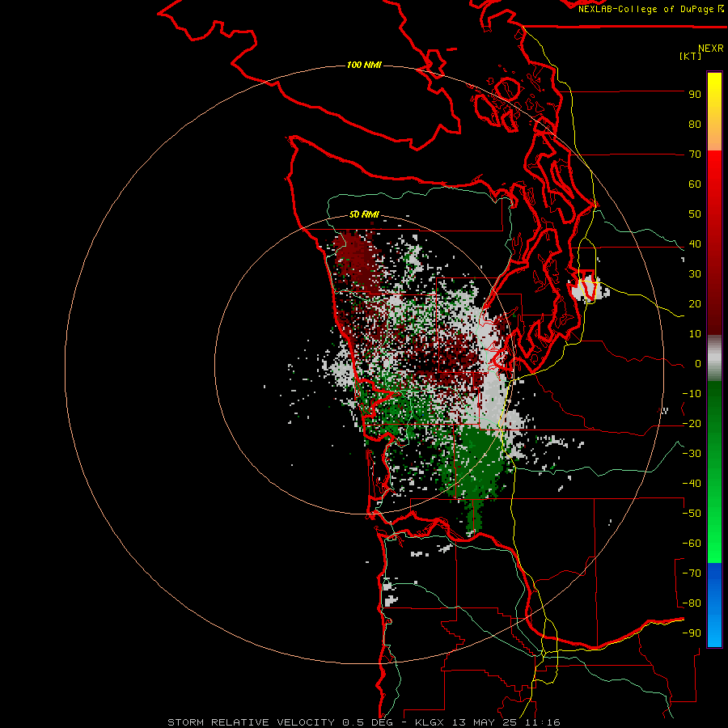Click the NEXR label at top right
The image size is (728, 728).
click(711, 49)
